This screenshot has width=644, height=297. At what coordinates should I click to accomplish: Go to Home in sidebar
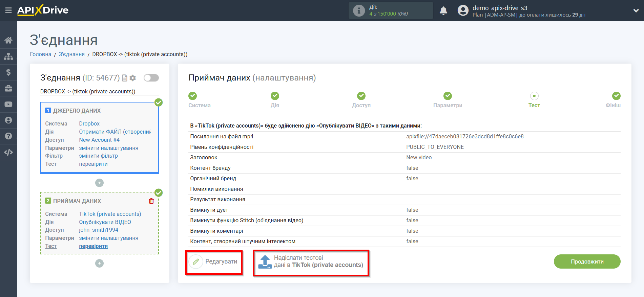[8, 40]
